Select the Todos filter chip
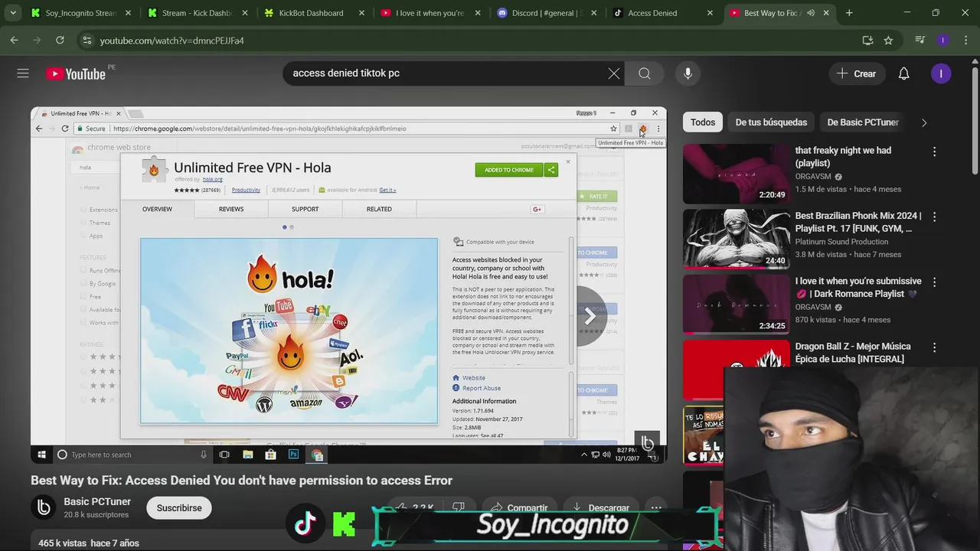This screenshot has height=551, width=980. [x=703, y=122]
